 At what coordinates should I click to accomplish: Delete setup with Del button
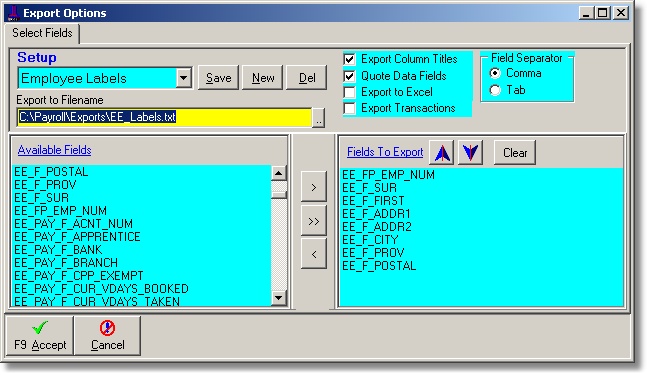307,78
